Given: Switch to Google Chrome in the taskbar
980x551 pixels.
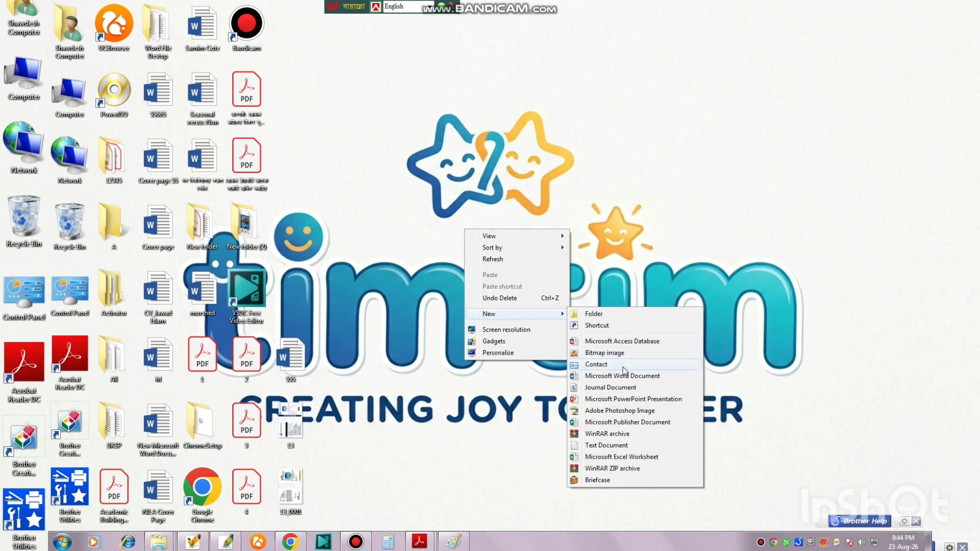Looking at the screenshot, I should pos(290,541).
